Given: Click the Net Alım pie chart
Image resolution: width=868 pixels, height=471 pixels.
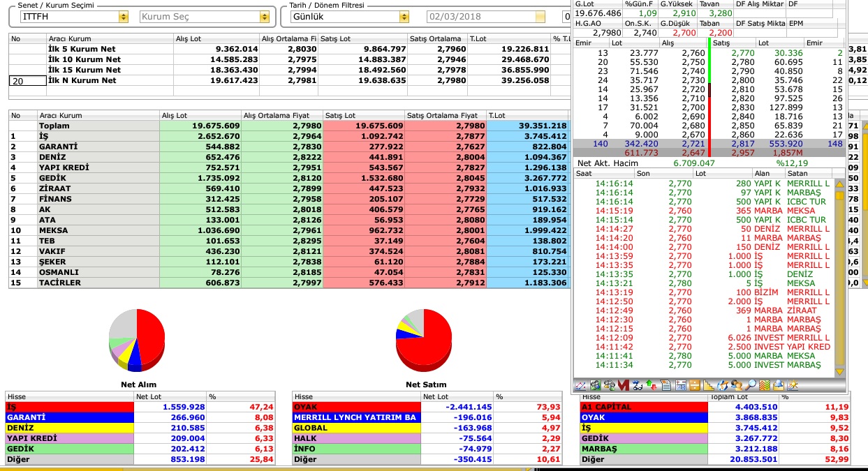Looking at the screenshot, I should pos(137,341).
